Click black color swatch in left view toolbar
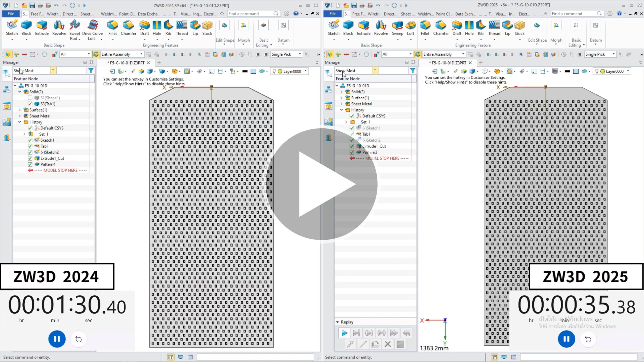The image size is (644, 362). coord(245,71)
